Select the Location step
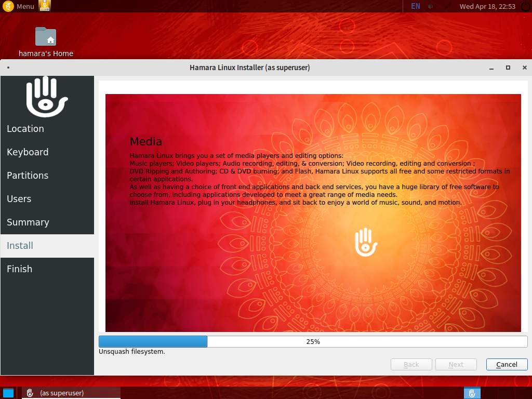Image resolution: width=532 pixels, height=399 pixels. pos(25,129)
